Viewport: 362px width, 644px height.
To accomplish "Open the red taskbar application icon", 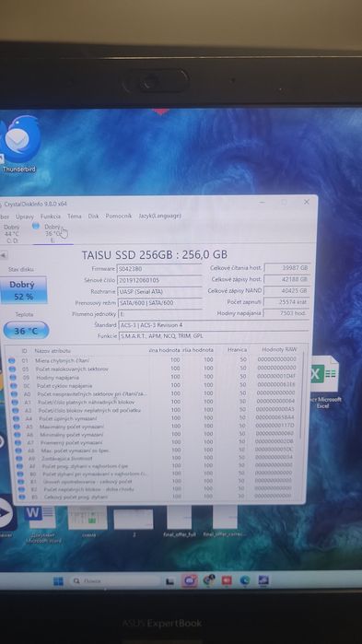I will [x=227, y=580].
